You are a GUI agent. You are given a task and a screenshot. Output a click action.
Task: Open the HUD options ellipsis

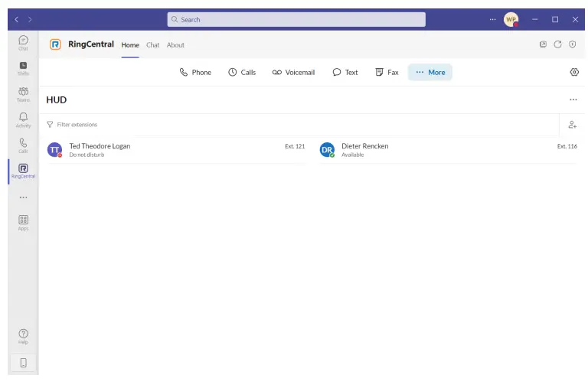[573, 99]
